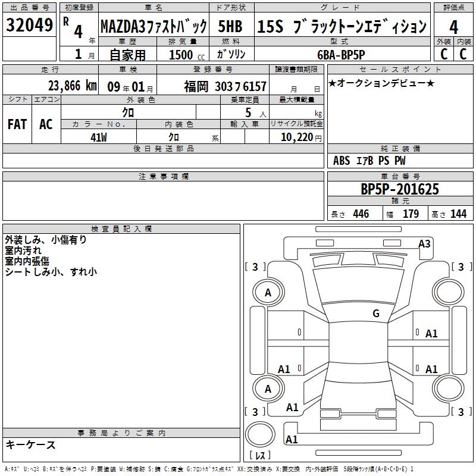The image size is (476, 476).
Task: Click the 譲渡書類期限 header label
Action: coord(296,69)
